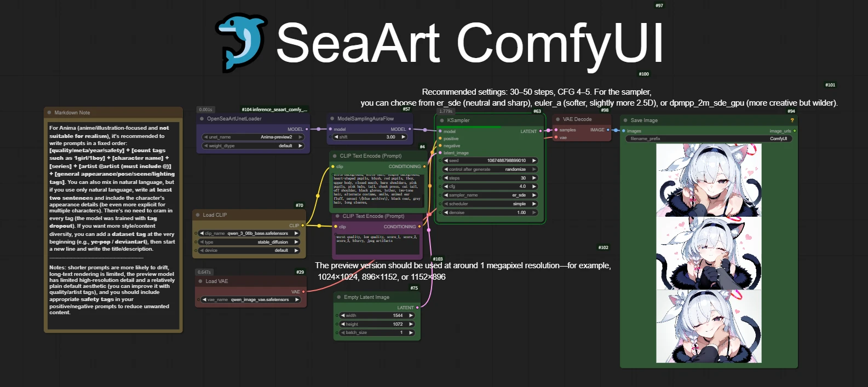Click the SeaArt dolphin logo

(x=241, y=43)
